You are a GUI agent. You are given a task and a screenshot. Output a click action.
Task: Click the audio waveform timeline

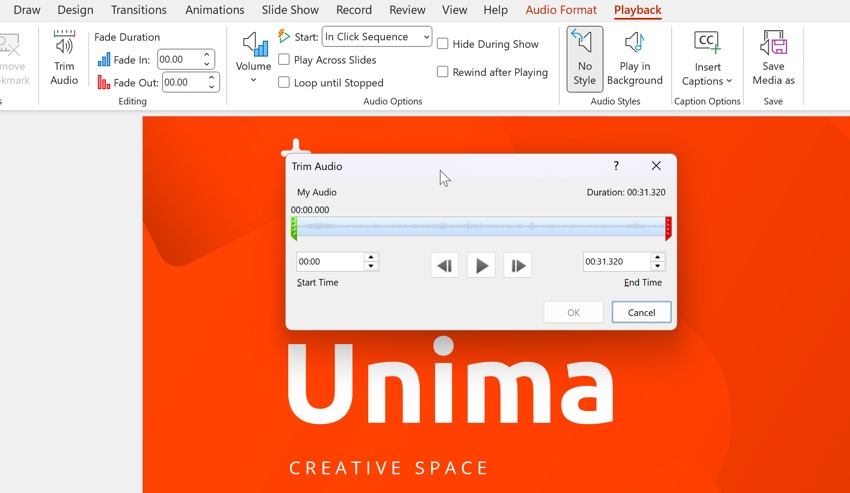pos(481,227)
